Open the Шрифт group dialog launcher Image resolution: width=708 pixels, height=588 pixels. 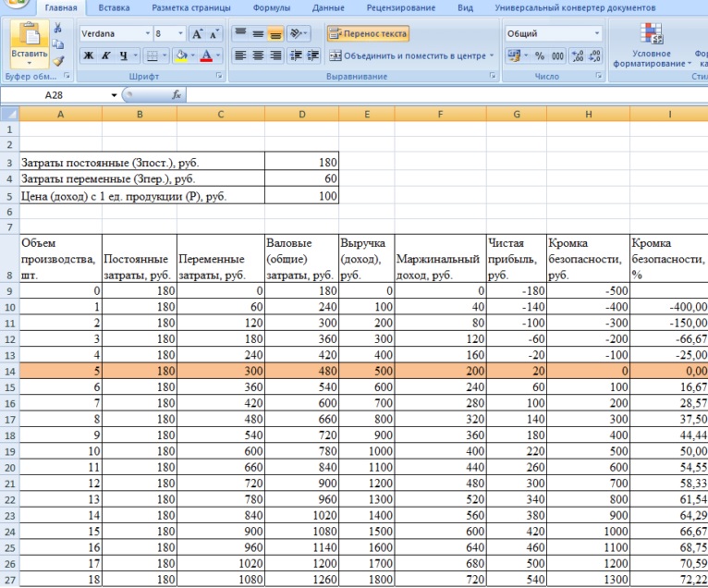219,76
